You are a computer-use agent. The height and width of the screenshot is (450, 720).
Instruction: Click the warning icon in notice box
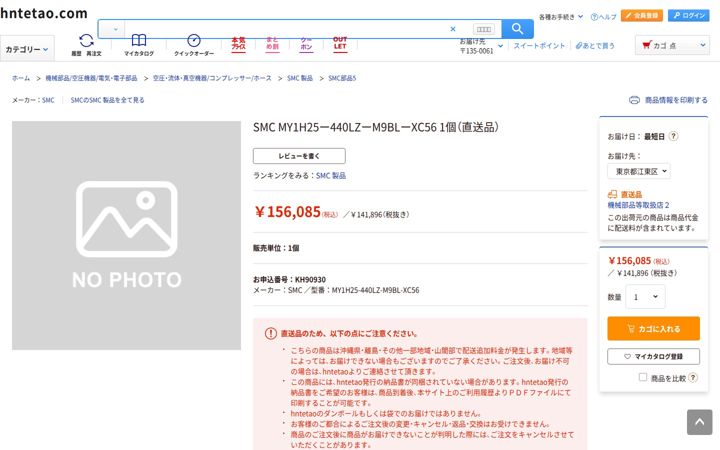[x=271, y=333]
